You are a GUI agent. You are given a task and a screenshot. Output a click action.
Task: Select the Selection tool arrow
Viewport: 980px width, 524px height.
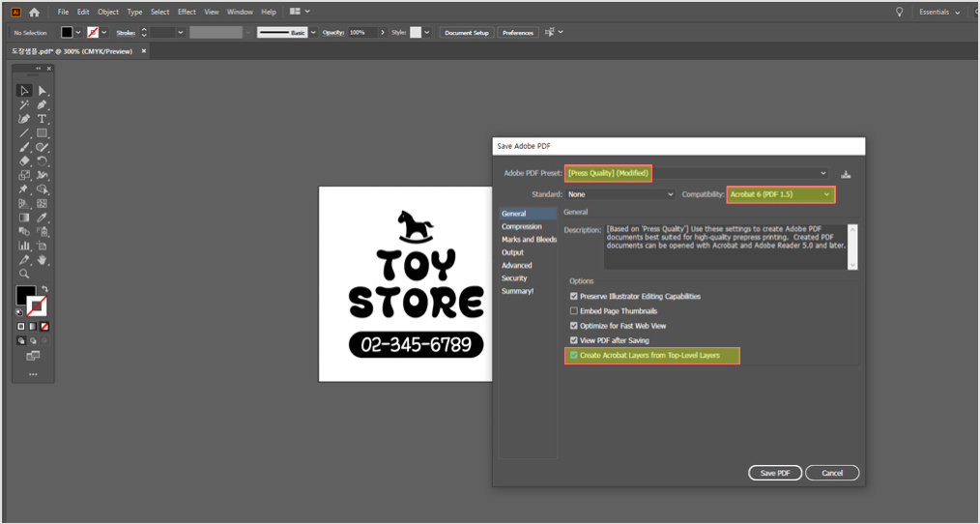(x=24, y=91)
